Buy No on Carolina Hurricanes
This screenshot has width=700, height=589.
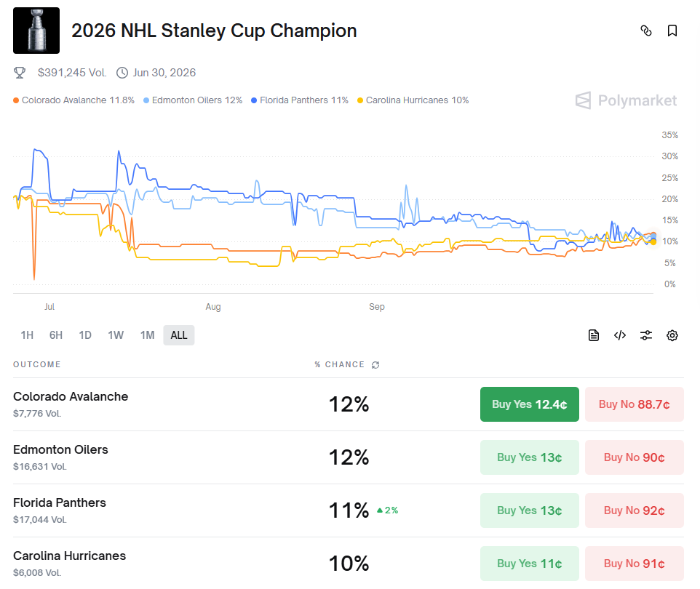(635, 564)
